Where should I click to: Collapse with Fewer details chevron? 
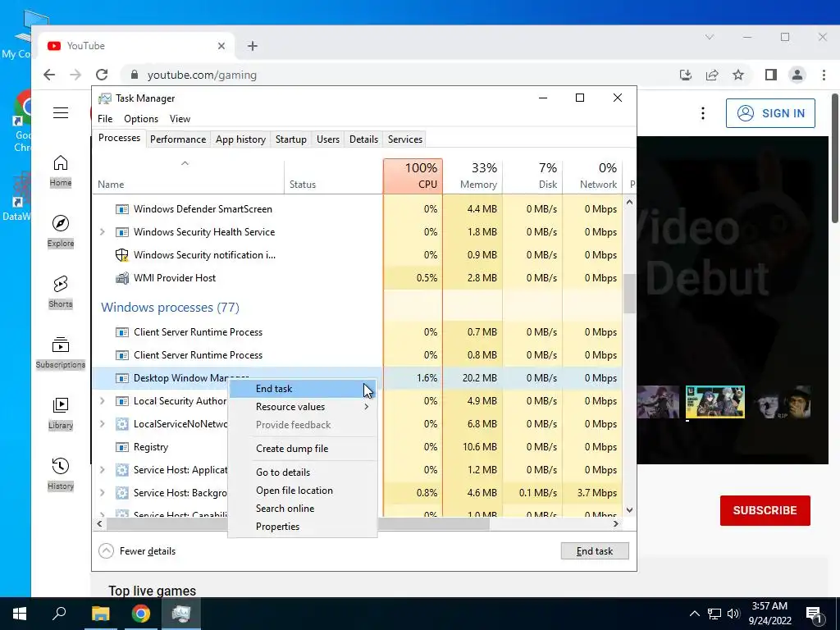click(x=106, y=550)
